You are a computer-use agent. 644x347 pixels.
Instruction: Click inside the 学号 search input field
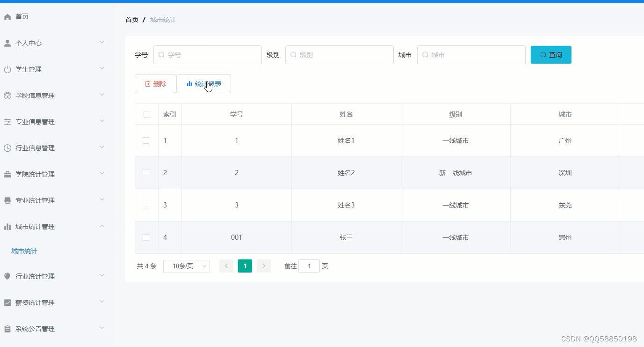coord(207,54)
